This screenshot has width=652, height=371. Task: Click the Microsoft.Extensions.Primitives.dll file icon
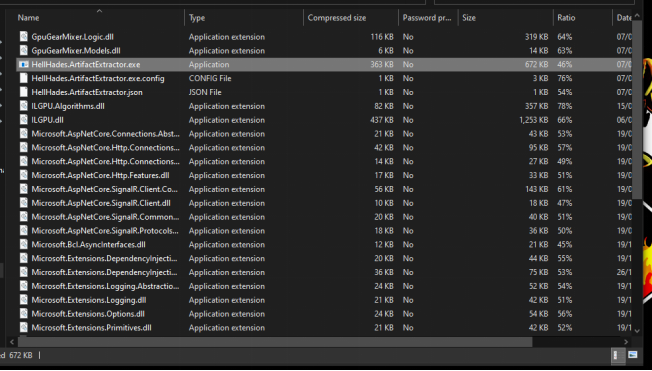point(24,328)
